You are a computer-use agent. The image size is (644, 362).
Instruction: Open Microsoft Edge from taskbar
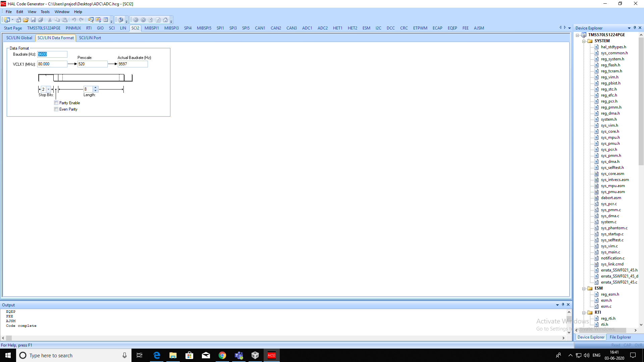tap(157, 355)
